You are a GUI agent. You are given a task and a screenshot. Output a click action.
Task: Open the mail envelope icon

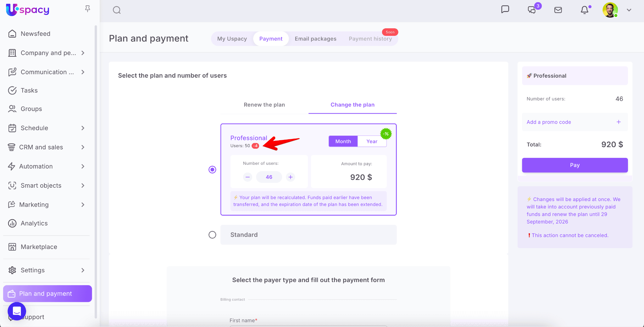pyautogui.click(x=558, y=10)
